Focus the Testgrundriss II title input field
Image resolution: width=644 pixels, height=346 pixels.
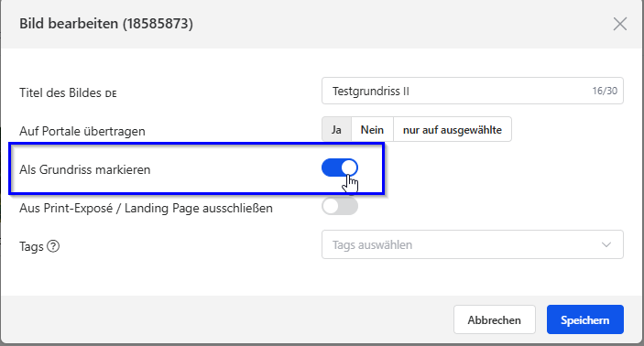click(x=473, y=91)
